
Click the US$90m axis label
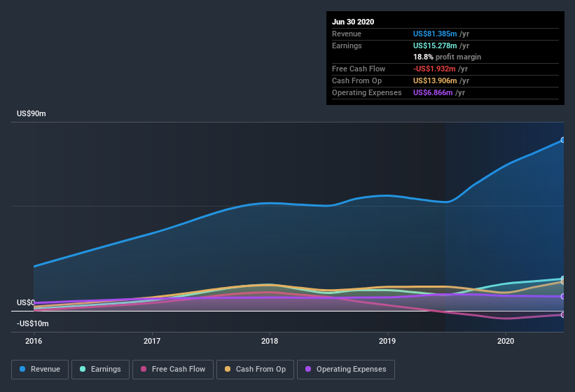pos(32,113)
